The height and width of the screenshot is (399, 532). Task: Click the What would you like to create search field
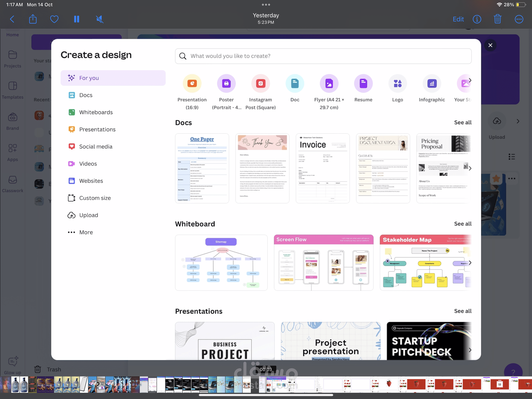click(323, 56)
